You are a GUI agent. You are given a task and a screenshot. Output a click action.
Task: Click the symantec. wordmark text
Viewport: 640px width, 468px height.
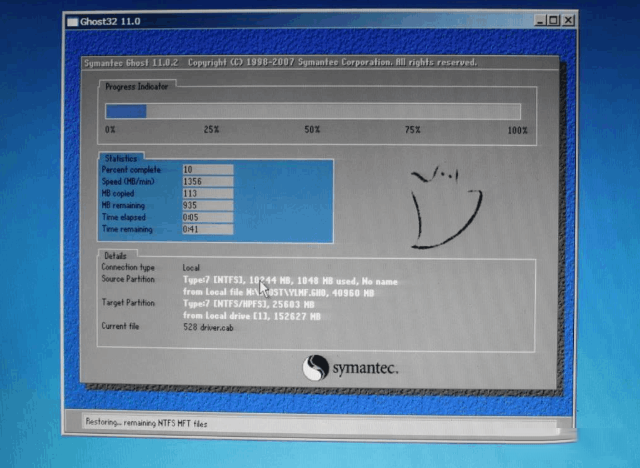(365, 368)
